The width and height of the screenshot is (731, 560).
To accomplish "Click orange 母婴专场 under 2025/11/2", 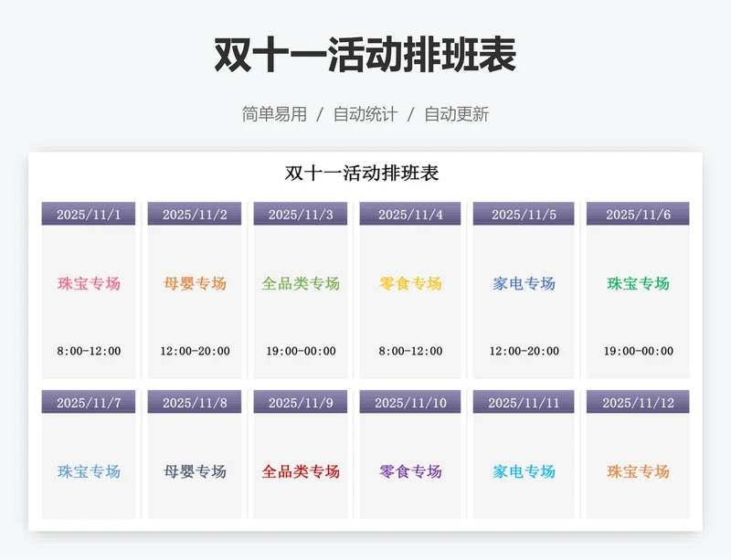I will coord(195,283).
